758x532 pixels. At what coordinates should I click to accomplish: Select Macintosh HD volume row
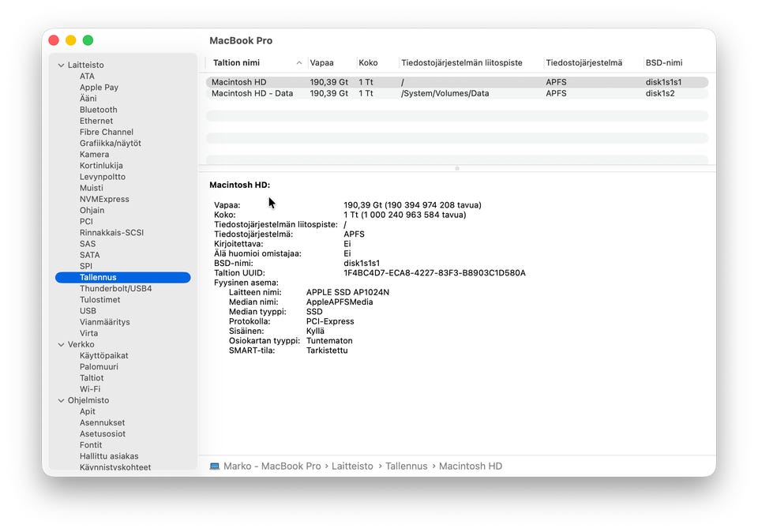click(457, 82)
